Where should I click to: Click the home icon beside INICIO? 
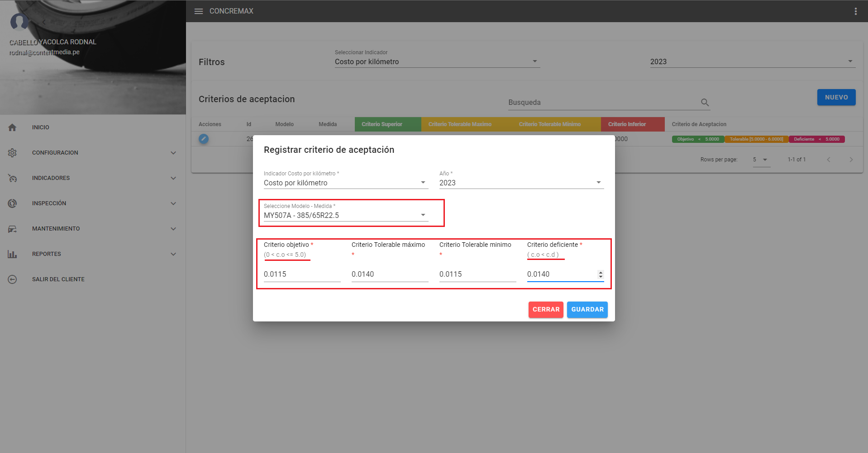[x=12, y=127]
